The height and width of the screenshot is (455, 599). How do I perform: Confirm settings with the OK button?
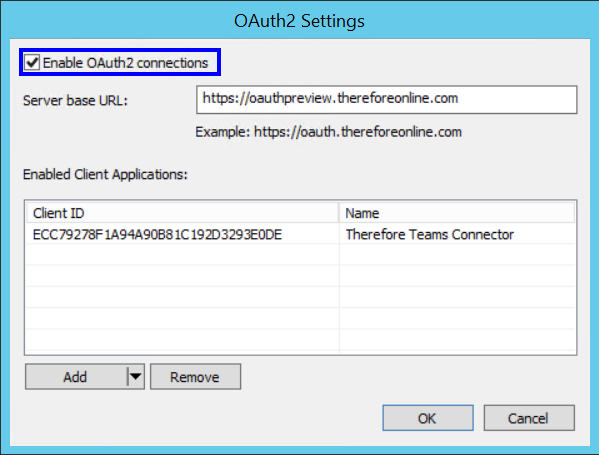click(x=428, y=418)
